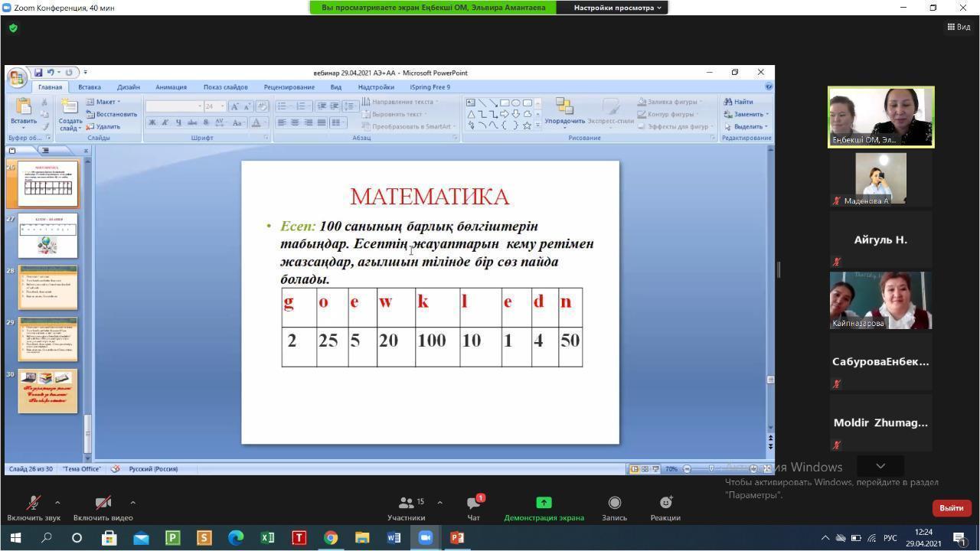980x551 pixels.
Task: Click the Найти button in ribbon
Action: pos(739,102)
